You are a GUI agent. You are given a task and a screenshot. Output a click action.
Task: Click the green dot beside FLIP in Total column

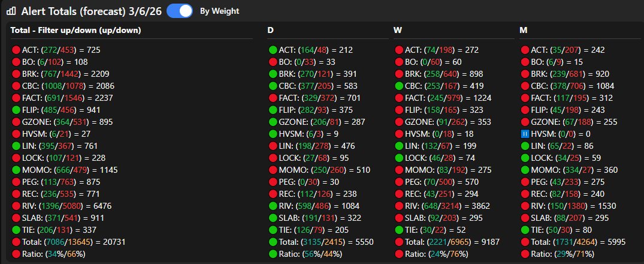coord(16,110)
